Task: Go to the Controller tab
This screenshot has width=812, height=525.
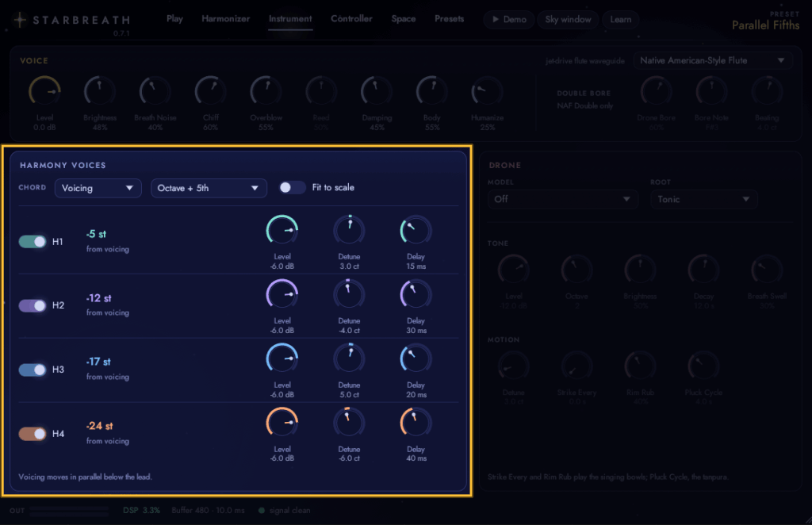Action: pos(351,19)
